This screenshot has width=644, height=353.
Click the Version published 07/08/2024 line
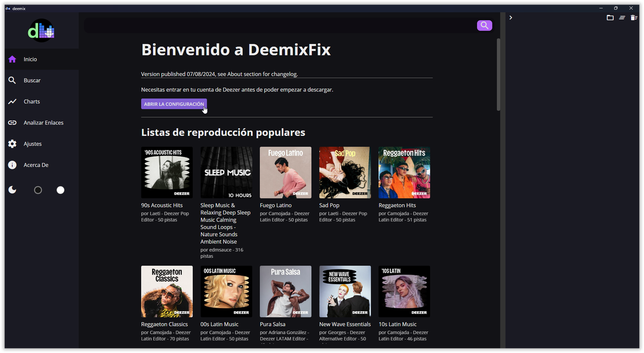219,74
